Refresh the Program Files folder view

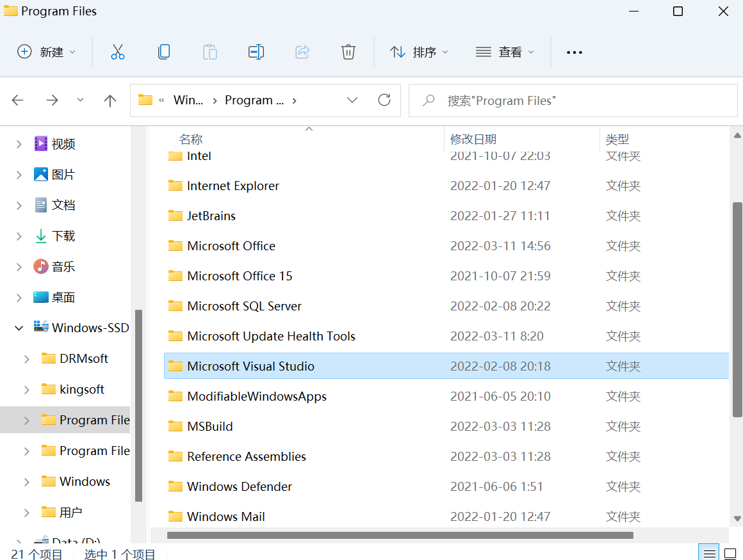[384, 100]
